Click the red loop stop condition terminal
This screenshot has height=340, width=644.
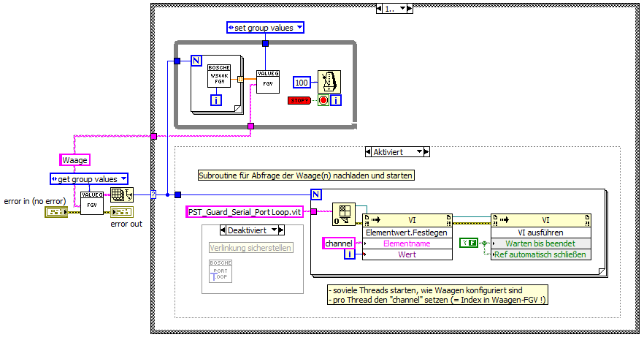[x=323, y=100]
